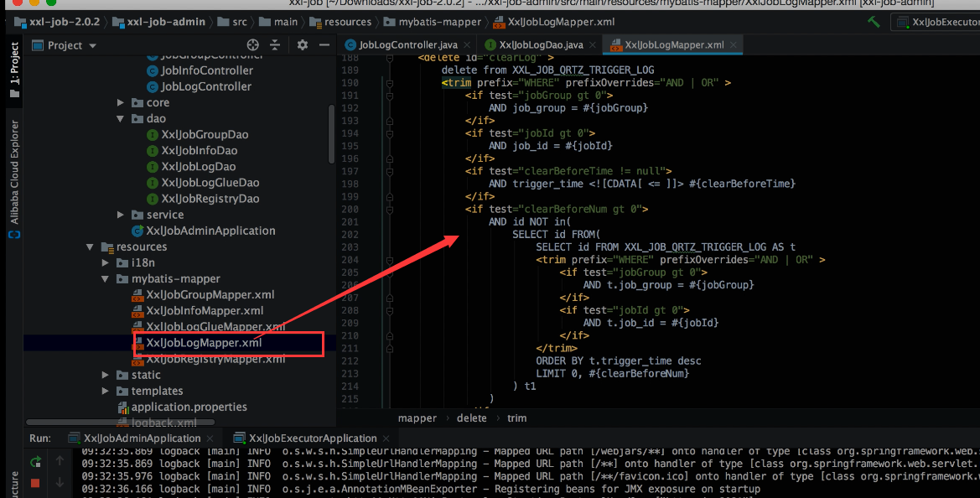Fold code at line 200 if tag
The width and height of the screenshot is (980, 498).
click(389, 210)
